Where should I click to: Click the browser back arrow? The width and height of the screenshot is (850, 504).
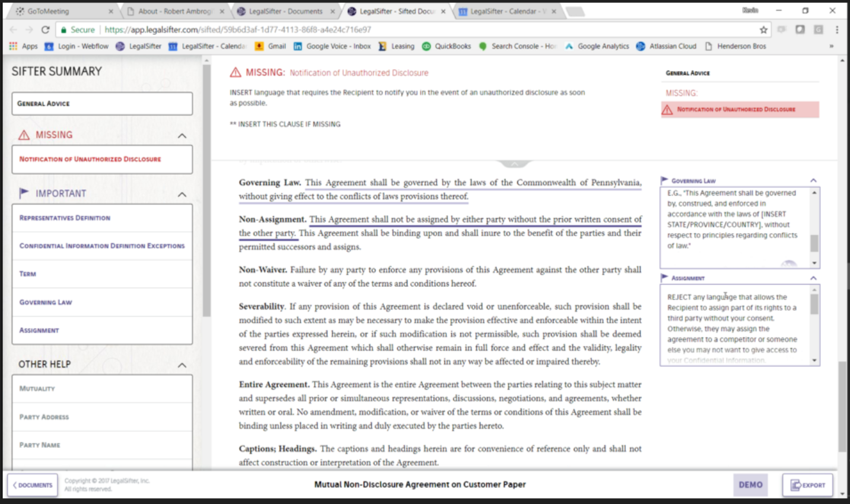point(13,30)
